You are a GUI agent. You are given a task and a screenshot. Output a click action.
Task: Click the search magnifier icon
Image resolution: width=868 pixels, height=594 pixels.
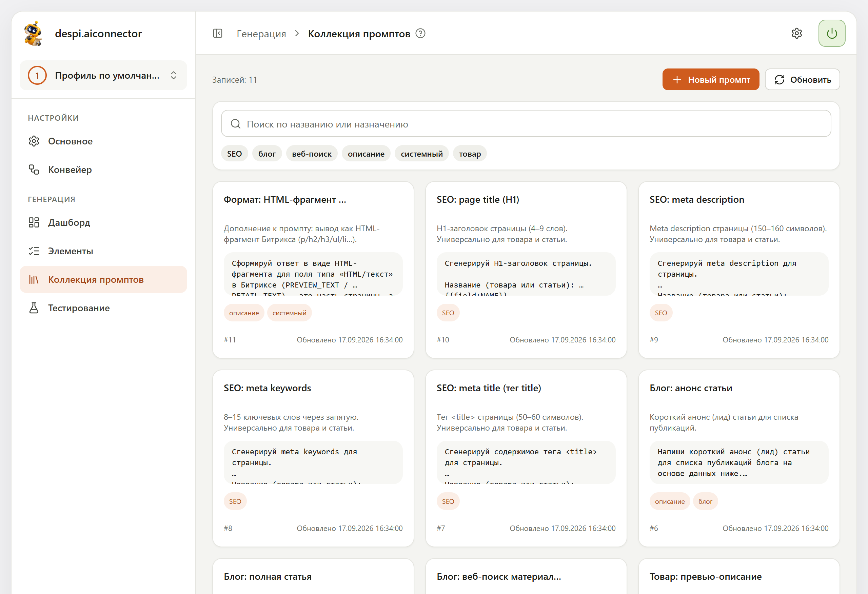click(236, 124)
